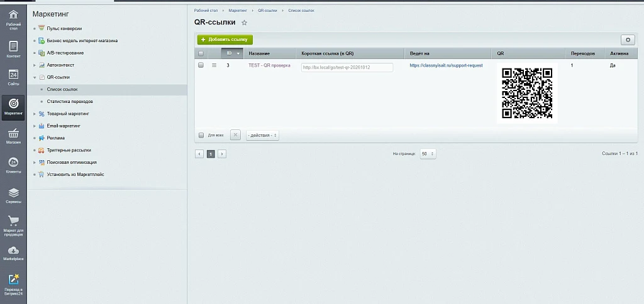Open the TEST - QR проверка link

269,65
